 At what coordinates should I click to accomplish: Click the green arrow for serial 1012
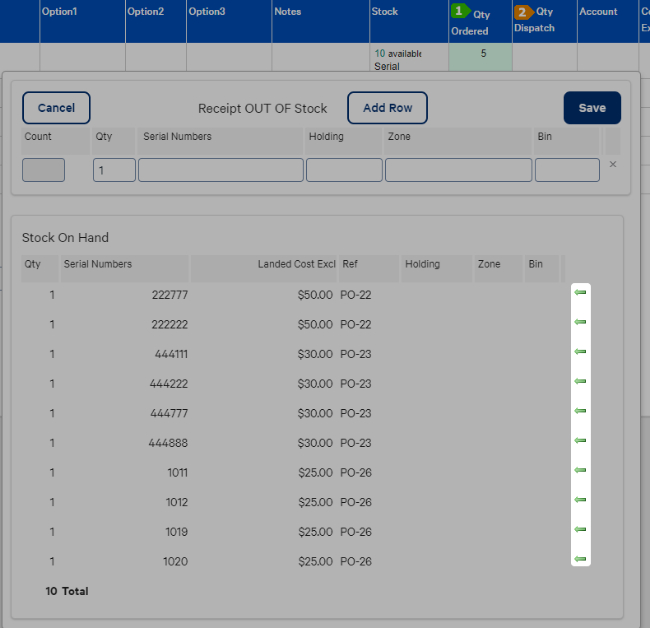[x=580, y=500]
